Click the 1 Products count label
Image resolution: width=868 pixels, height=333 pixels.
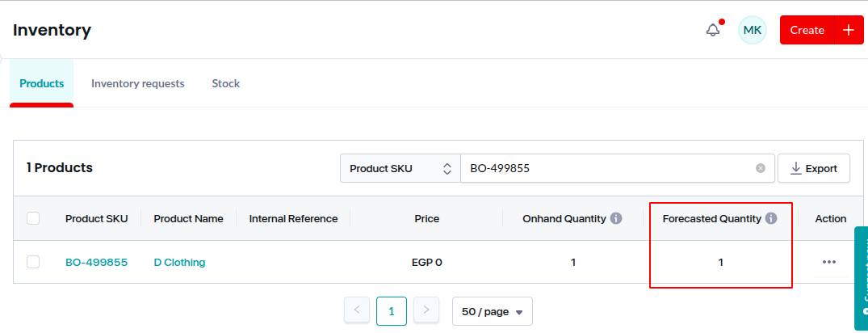pos(59,168)
